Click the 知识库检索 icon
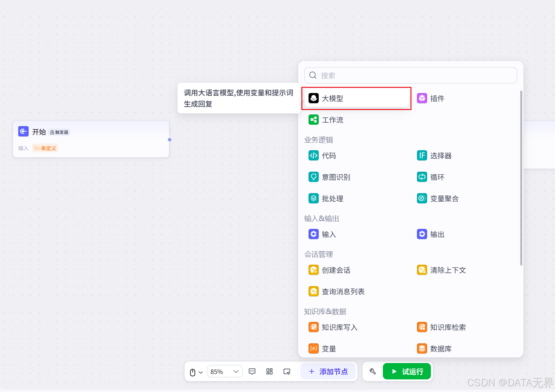The height and width of the screenshot is (392, 555). pyautogui.click(x=422, y=327)
